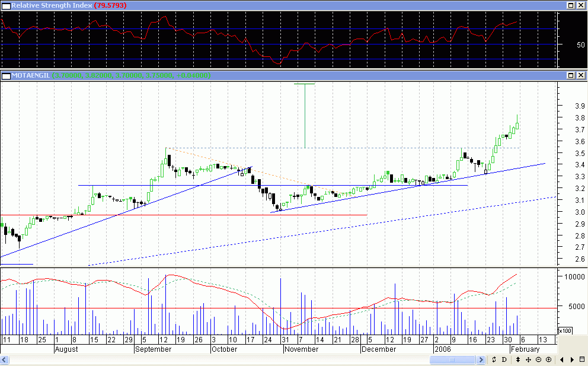Click the MOTAENGIL title text

(30, 75)
